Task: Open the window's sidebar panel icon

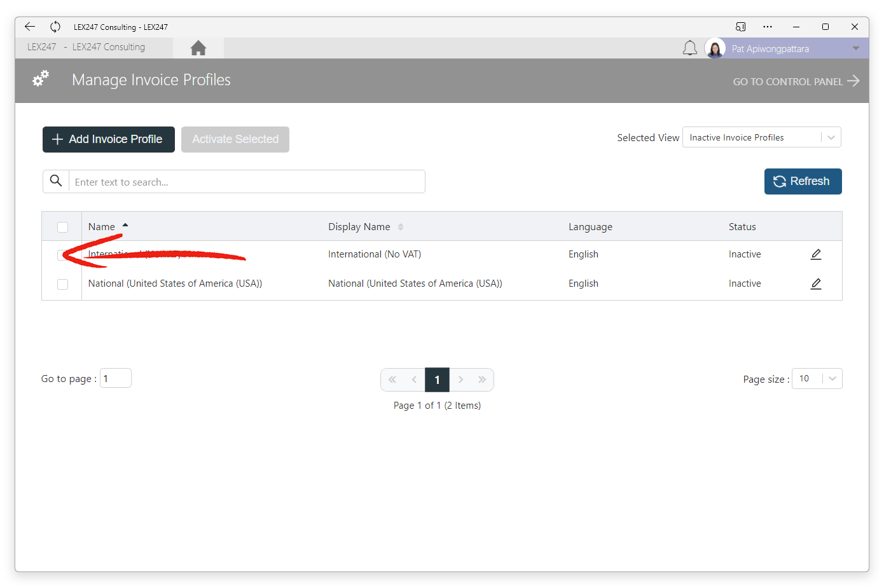Action: coord(740,27)
